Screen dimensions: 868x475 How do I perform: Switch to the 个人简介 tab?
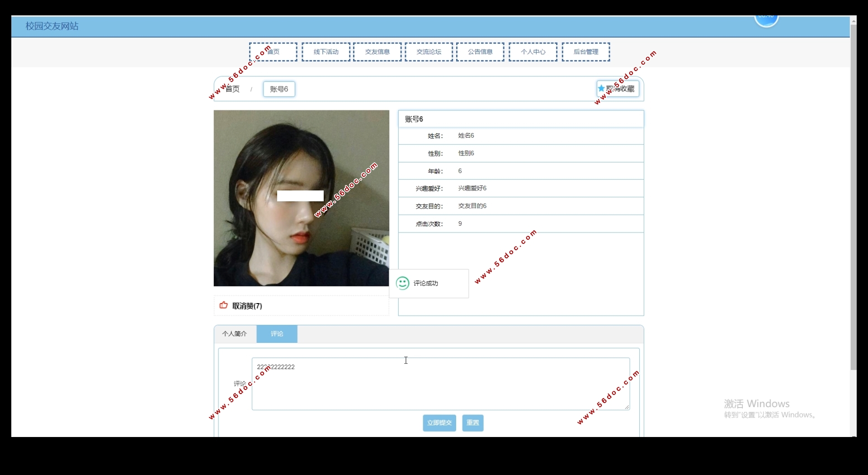coord(235,334)
